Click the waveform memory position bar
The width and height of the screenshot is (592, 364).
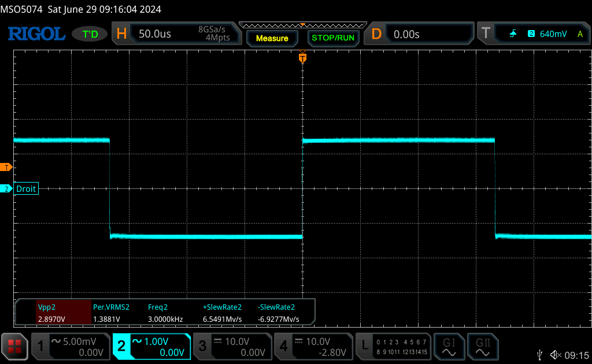point(303,25)
